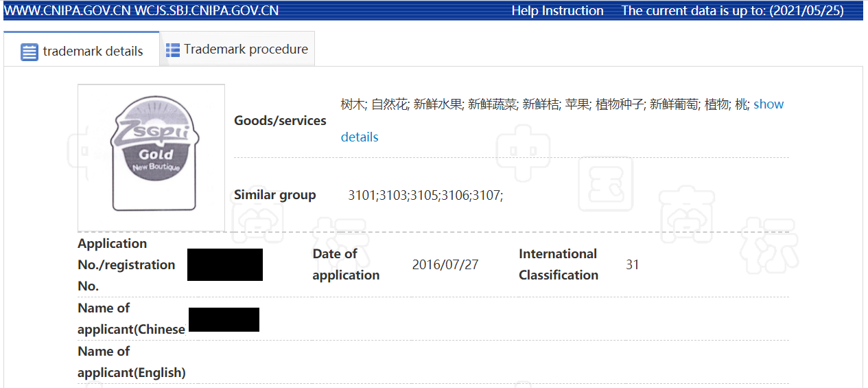The width and height of the screenshot is (868, 388).
Task: Click the Zsgpii Gold trademark image
Action: tap(152, 158)
